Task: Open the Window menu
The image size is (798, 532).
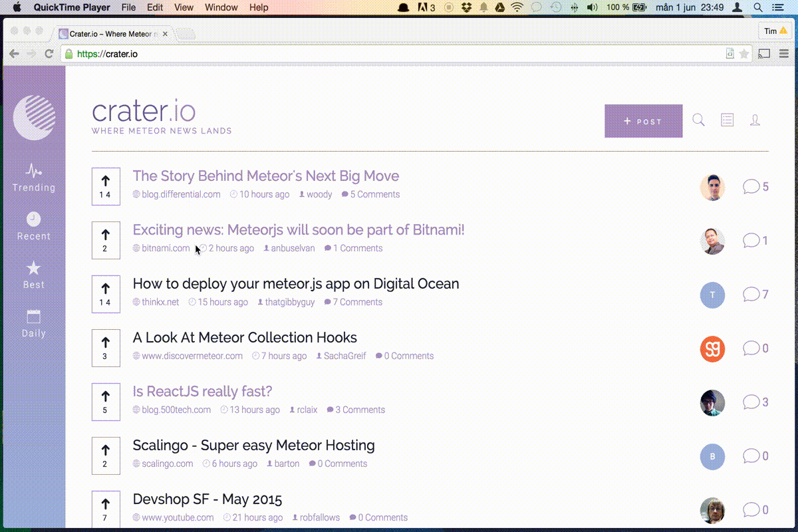Action: tap(221, 8)
